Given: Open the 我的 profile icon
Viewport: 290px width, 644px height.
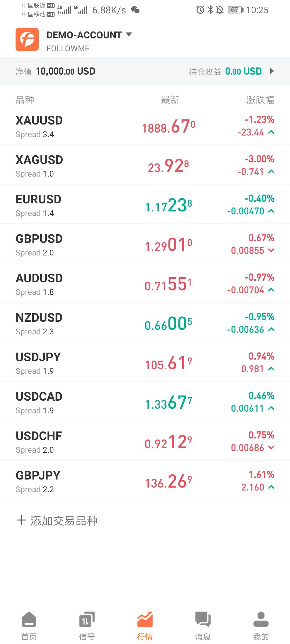Looking at the screenshot, I should [x=261, y=619].
